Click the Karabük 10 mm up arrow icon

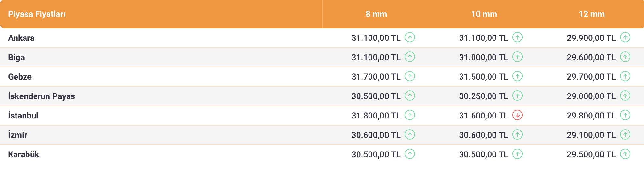(517, 154)
